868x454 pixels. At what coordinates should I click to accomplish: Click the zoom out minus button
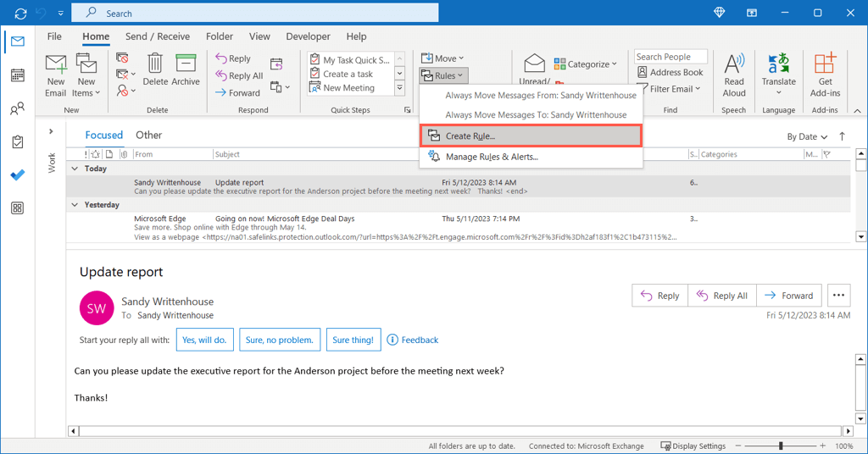pyautogui.click(x=738, y=446)
